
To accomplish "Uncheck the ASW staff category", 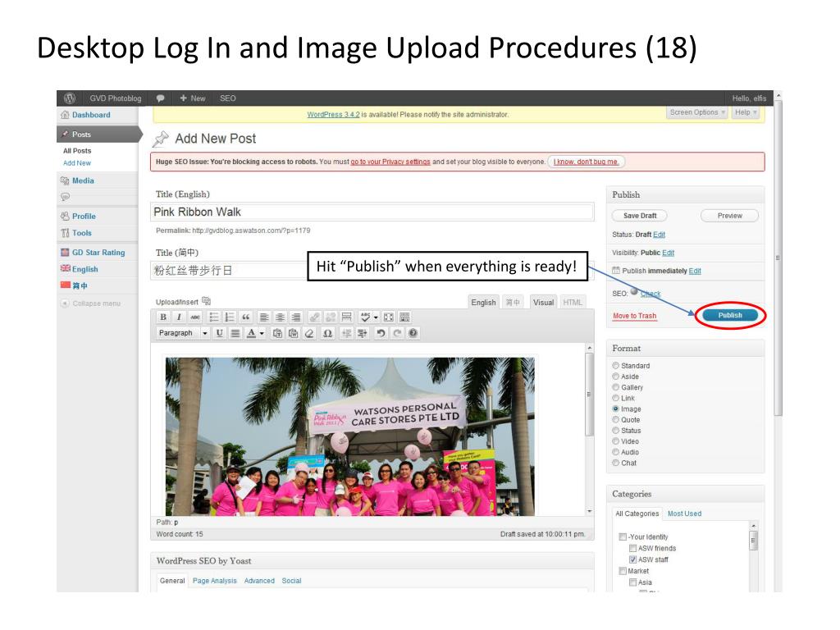I will coord(632,559).
